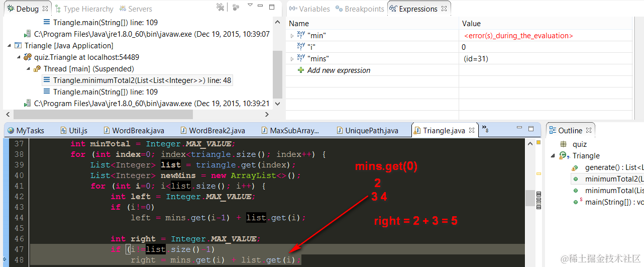Switch to the Debug view tab
This screenshot has height=267, width=644.
pyautogui.click(x=27, y=9)
